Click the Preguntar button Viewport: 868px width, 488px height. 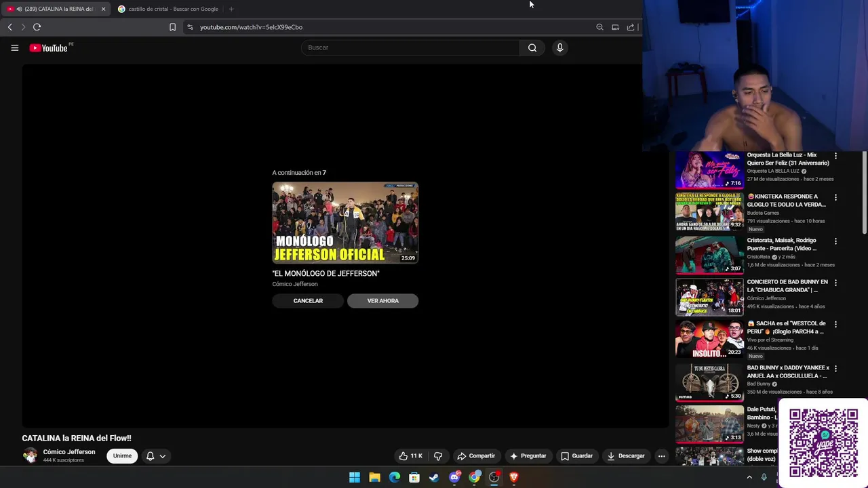528,456
